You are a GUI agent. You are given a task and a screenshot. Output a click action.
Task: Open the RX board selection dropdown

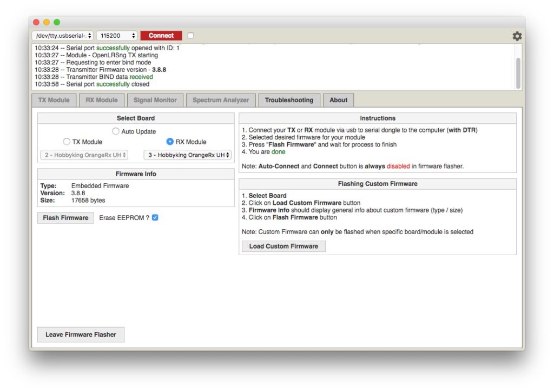187,155
